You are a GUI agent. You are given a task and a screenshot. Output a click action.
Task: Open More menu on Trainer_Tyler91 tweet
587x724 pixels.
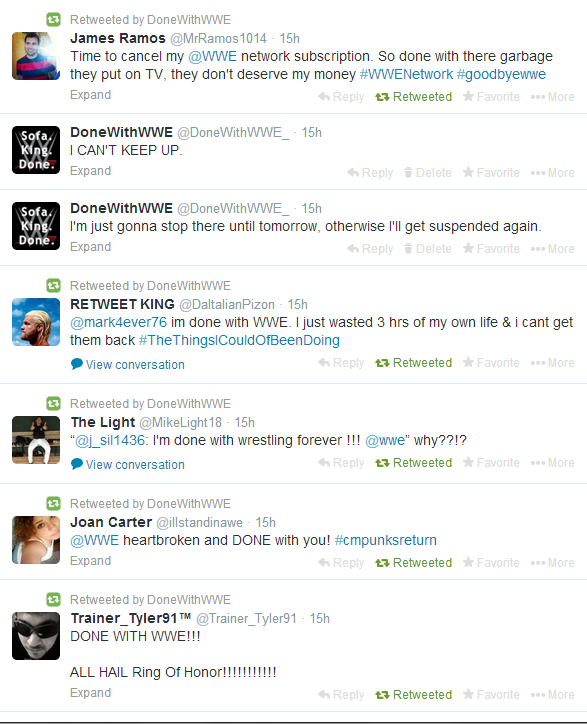552,694
